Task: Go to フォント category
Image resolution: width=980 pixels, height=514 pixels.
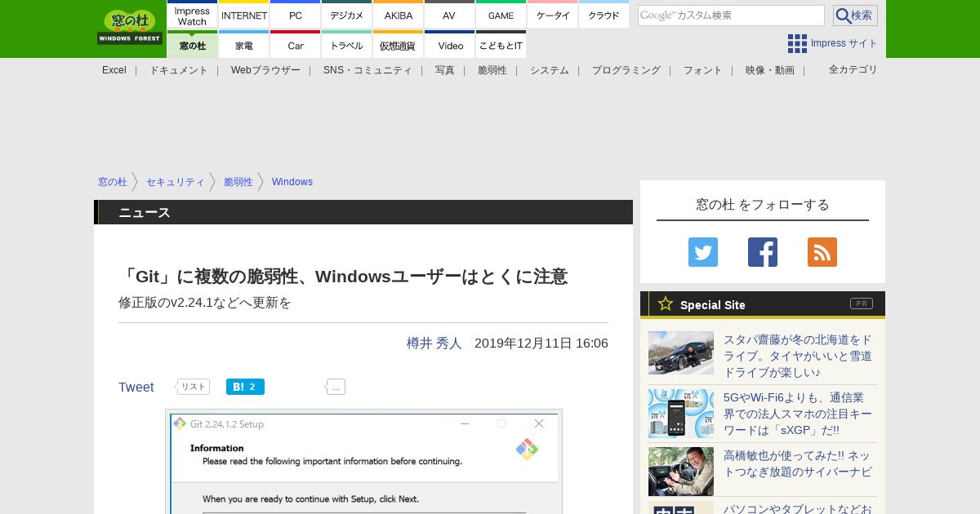Action: click(x=703, y=70)
